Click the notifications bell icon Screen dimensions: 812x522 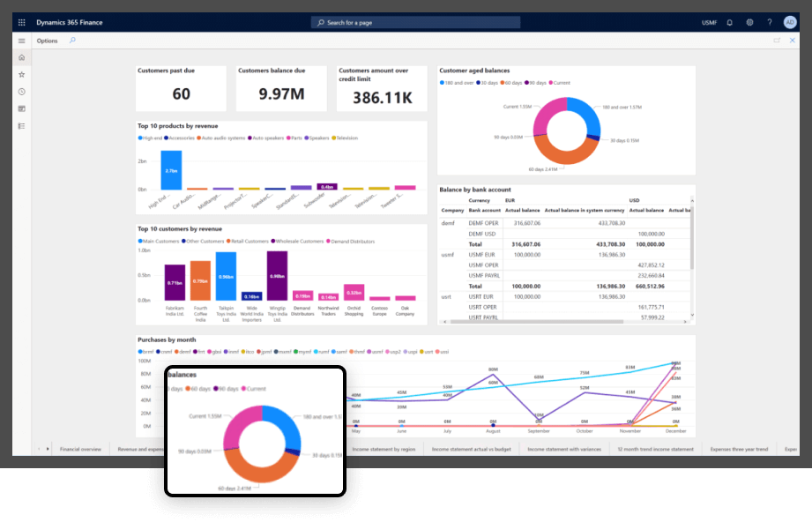point(730,22)
